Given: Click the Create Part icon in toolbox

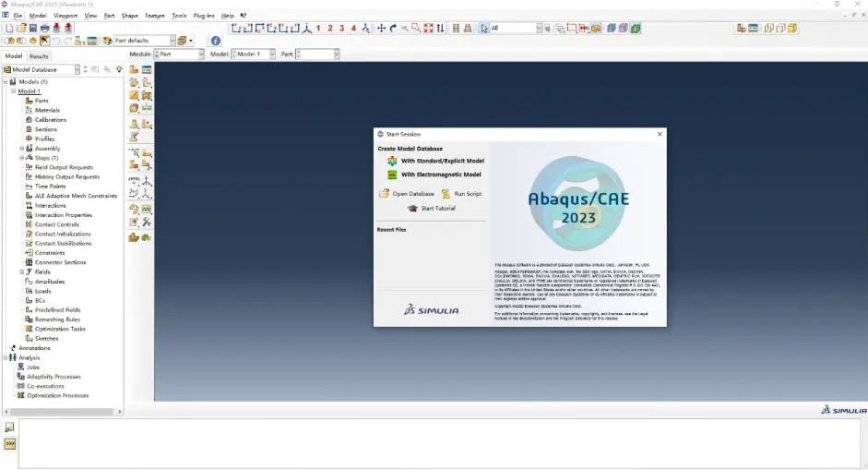Looking at the screenshot, I should tap(134, 69).
